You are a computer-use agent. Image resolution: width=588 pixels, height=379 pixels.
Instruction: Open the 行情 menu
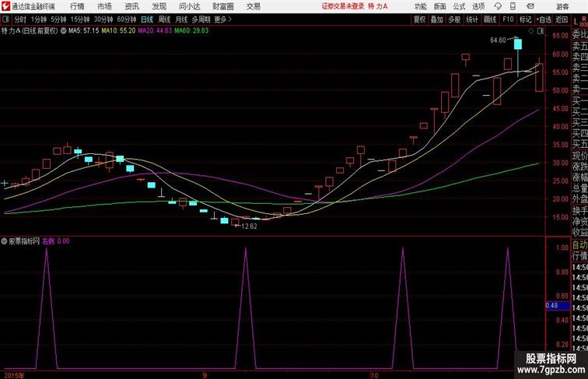[x=77, y=6]
